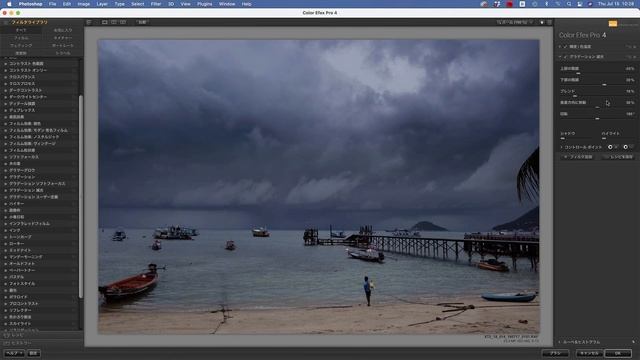Click the Bluetooth menu bar icon

(x=547, y=4)
